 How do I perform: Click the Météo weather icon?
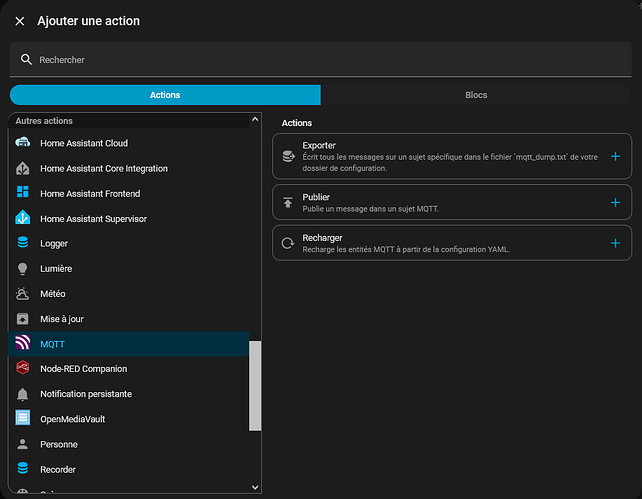click(x=23, y=294)
